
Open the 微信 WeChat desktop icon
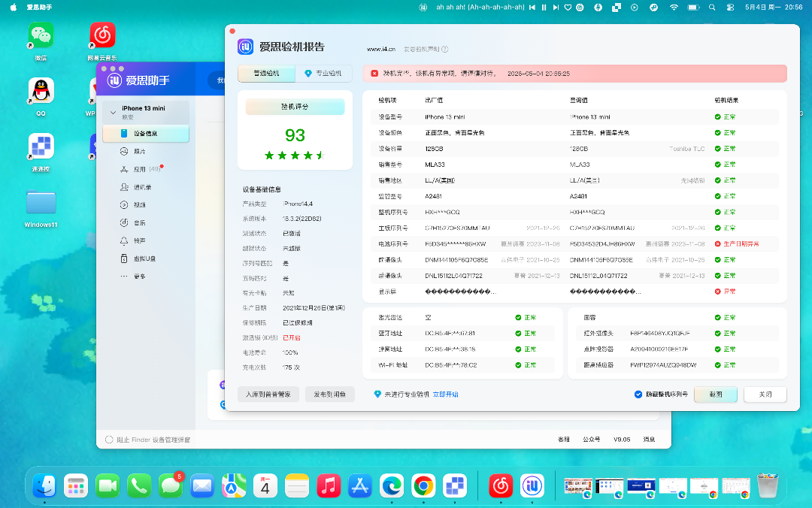[x=41, y=35]
